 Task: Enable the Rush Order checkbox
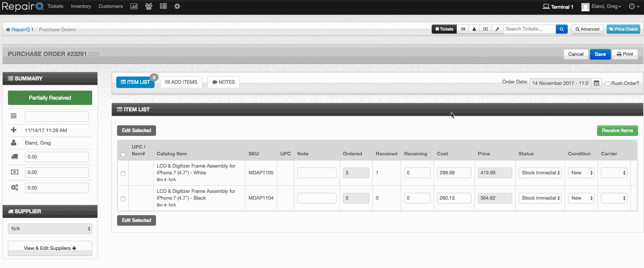coord(608,83)
